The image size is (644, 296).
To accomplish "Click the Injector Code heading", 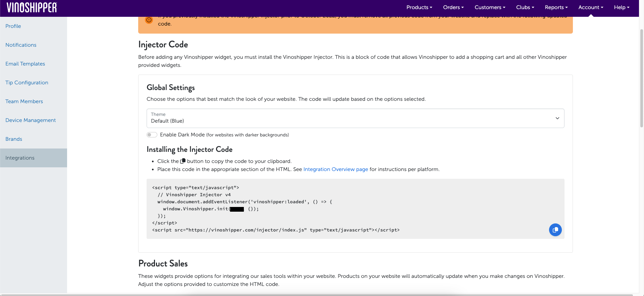I will pyautogui.click(x=163, y=45).
